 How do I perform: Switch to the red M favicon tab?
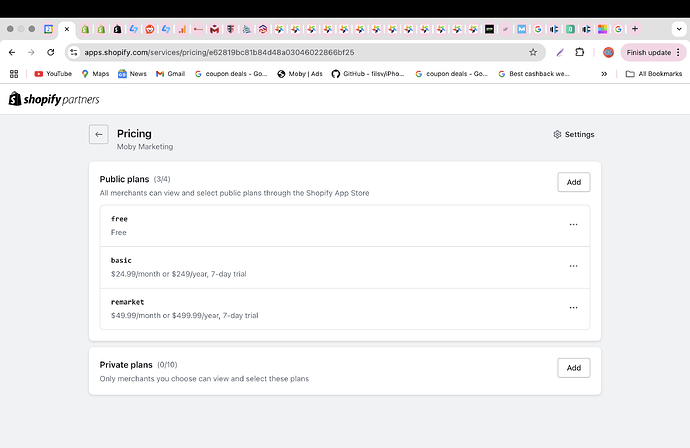[x=214, y=29]
